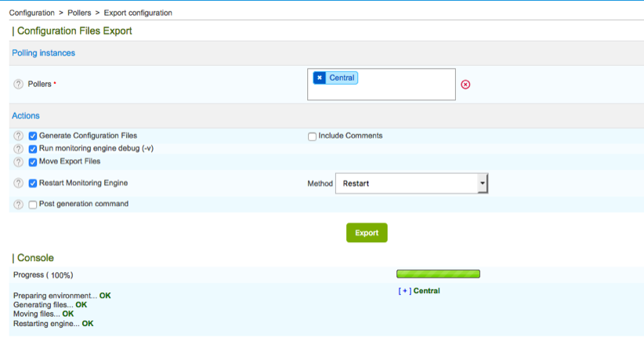Click help icon for Generate Configuration Files

[x=18, y=136]
